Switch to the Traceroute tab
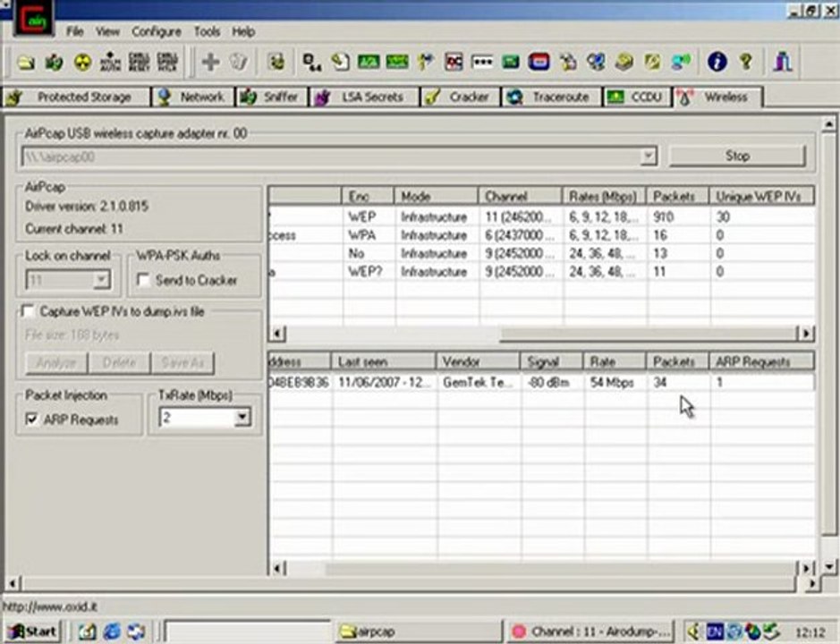This screenshot has width=840, height=644. pos(551,97)
